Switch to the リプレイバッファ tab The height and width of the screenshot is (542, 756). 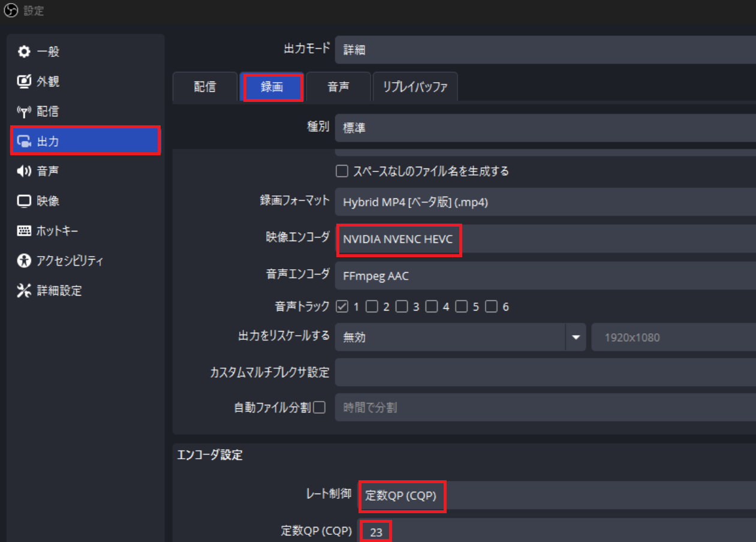pos(415,88)
